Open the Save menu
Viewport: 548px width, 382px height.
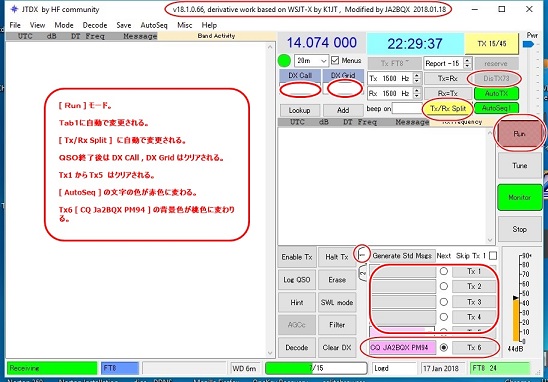124,25
